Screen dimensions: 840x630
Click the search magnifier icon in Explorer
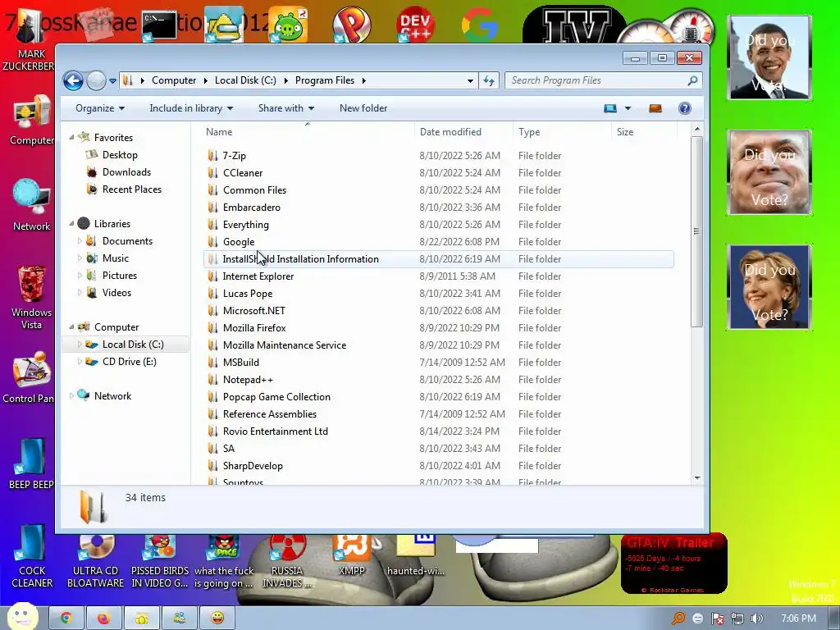click(692, 80)
